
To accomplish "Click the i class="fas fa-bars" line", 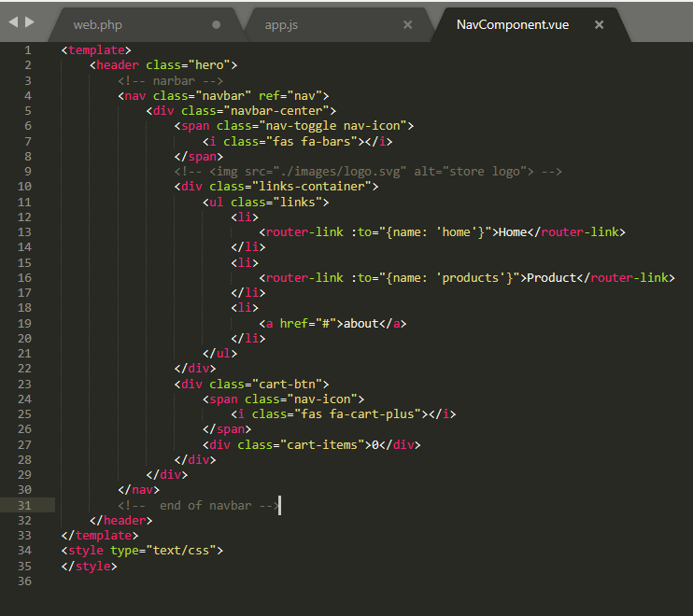I will tap(298, 141).
